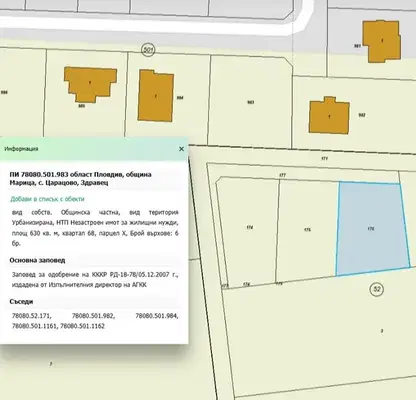
Task: Click neighbor parcel text 78080.501.982
Action: [93, 316]
